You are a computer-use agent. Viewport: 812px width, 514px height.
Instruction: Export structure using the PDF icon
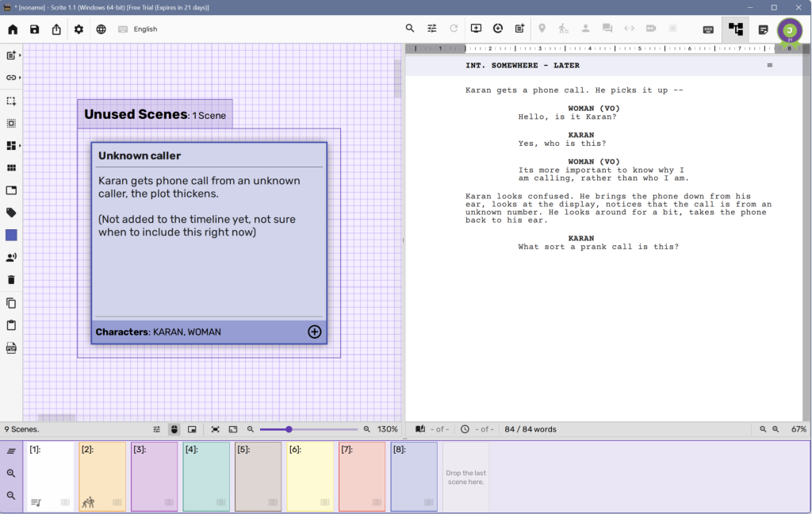pyautogui.click(x=11, y=347)
